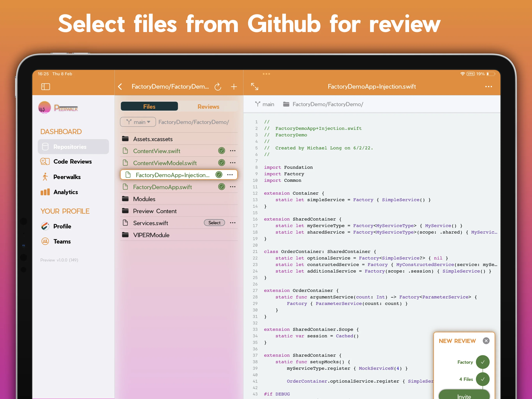532x399 pixels.
Task: Close the New Review panel
Action: (486, 341)
